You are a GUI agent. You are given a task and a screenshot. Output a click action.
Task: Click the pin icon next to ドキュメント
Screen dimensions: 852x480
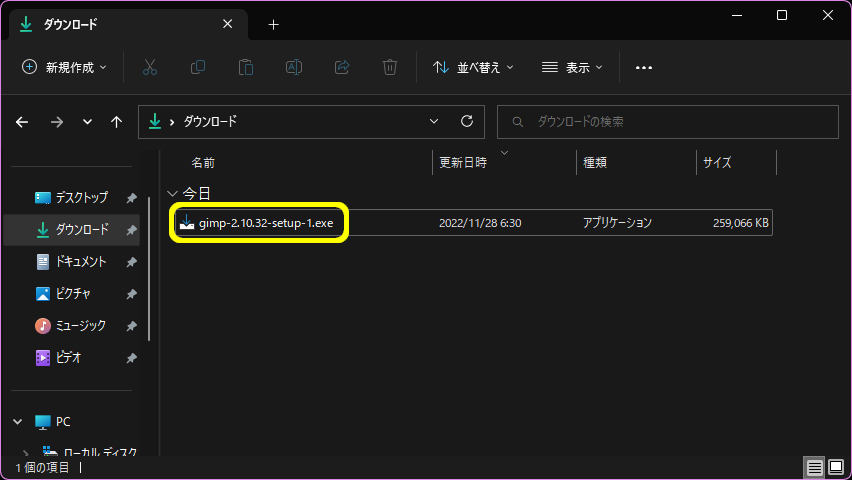point(131,262)
